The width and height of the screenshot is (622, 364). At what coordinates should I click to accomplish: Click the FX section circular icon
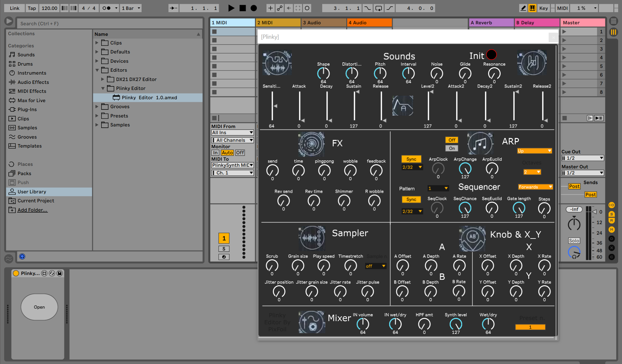tap(311, 144)
